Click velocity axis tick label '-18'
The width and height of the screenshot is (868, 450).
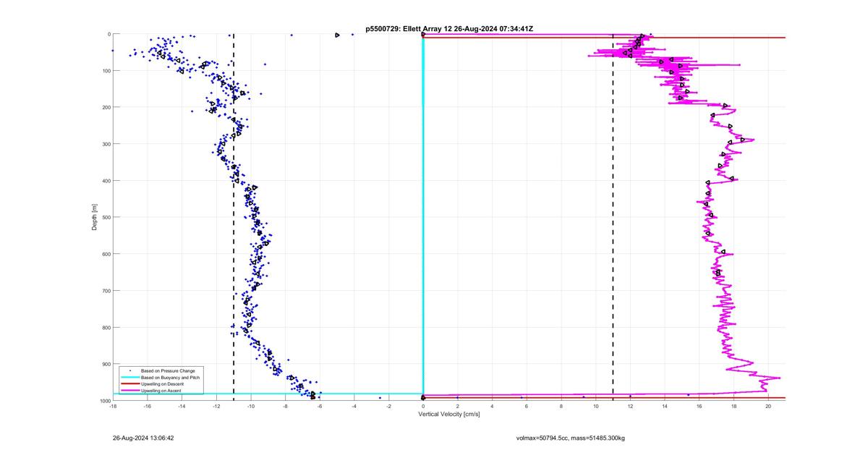tap(113, 407)
